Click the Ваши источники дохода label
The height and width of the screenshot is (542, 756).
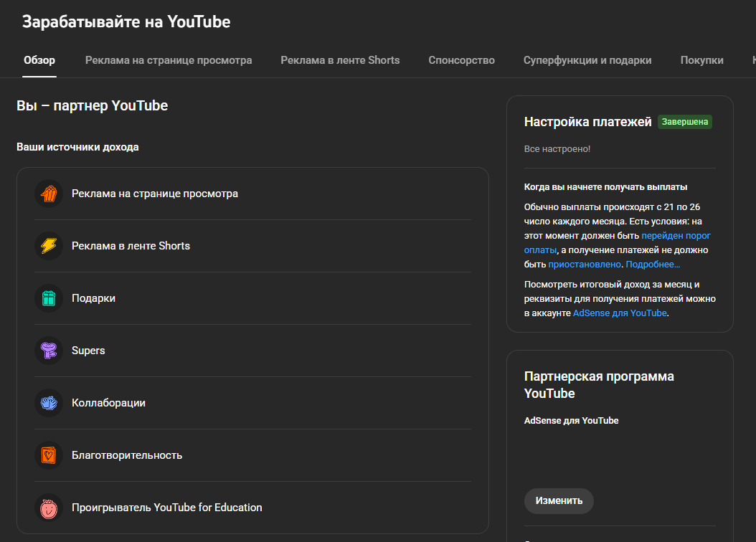tap(77, 147)
